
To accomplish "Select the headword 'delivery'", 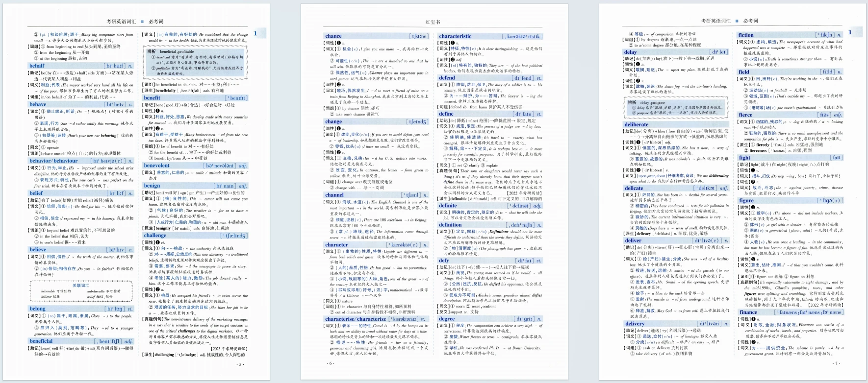I will (635, 324).
